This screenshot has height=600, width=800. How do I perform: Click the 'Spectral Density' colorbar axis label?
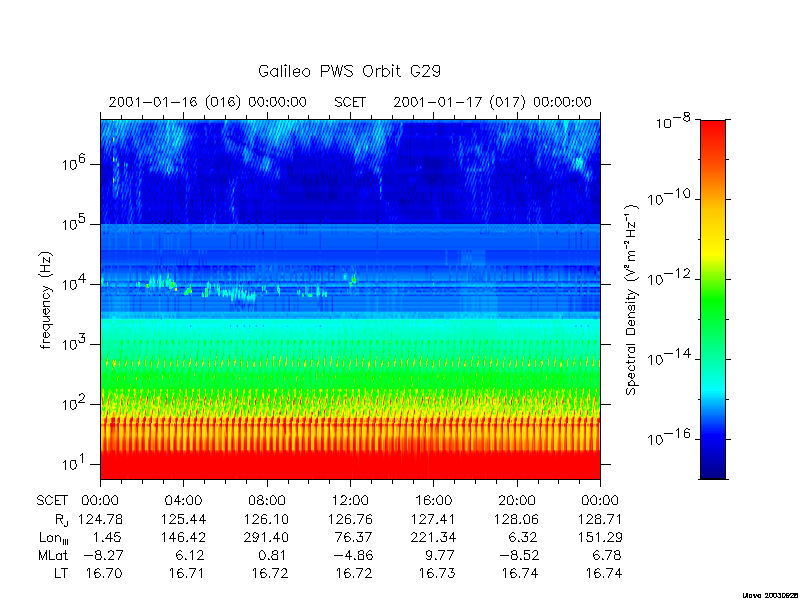632,300
